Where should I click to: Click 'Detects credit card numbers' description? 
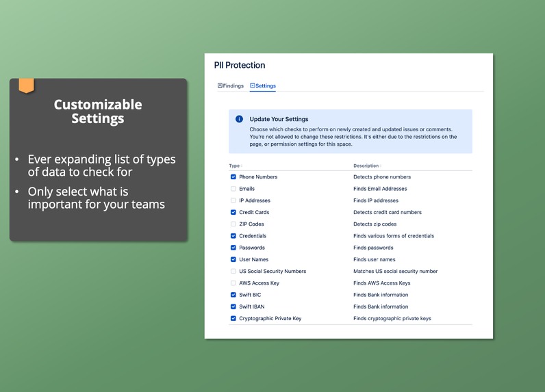[x=388, y=212]
